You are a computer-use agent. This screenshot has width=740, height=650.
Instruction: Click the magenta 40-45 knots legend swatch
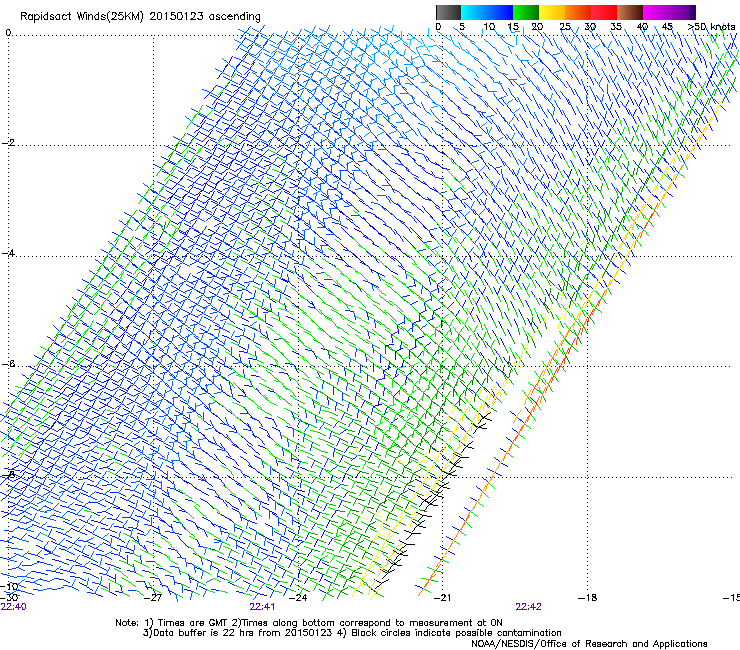(656, 12)
